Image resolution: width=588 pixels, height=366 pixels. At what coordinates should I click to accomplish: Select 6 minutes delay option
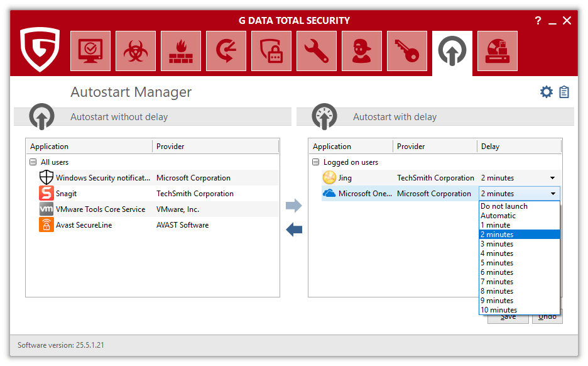click(x=520, y=272)
